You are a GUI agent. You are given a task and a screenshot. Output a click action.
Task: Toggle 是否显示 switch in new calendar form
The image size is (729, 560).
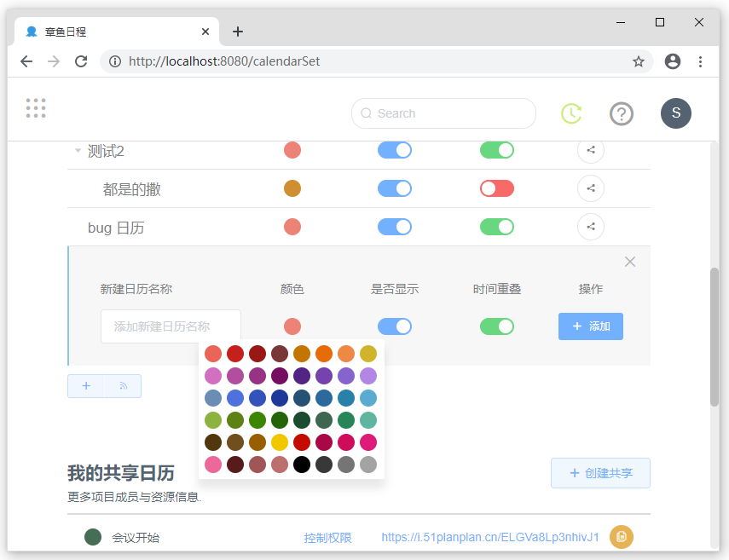(x=394, y=326)
